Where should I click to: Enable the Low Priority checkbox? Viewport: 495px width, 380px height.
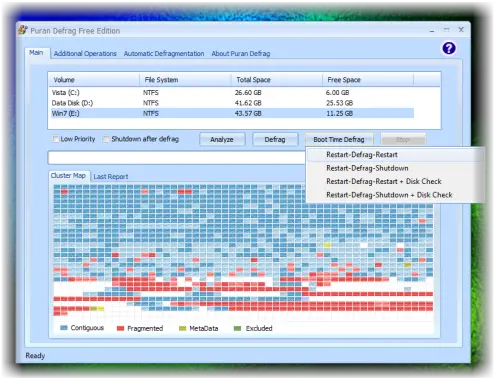tap(55, 139)
